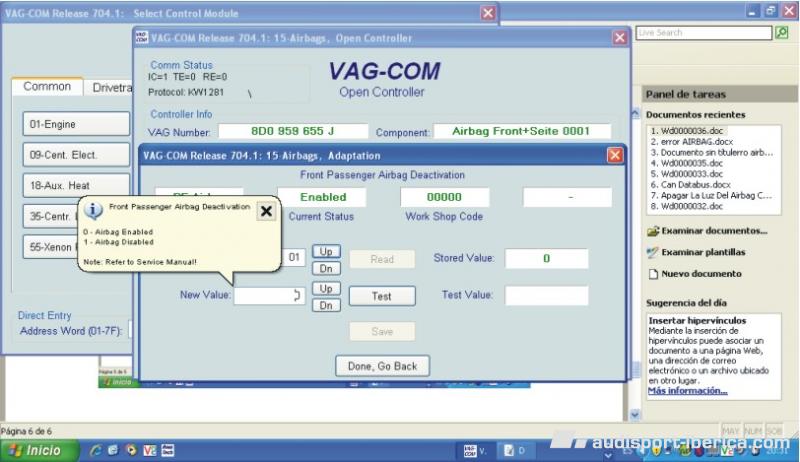This screenshot has height=462, width=800.
Task: Click the Nuevo documento link
Action: (x=702, y=274)
